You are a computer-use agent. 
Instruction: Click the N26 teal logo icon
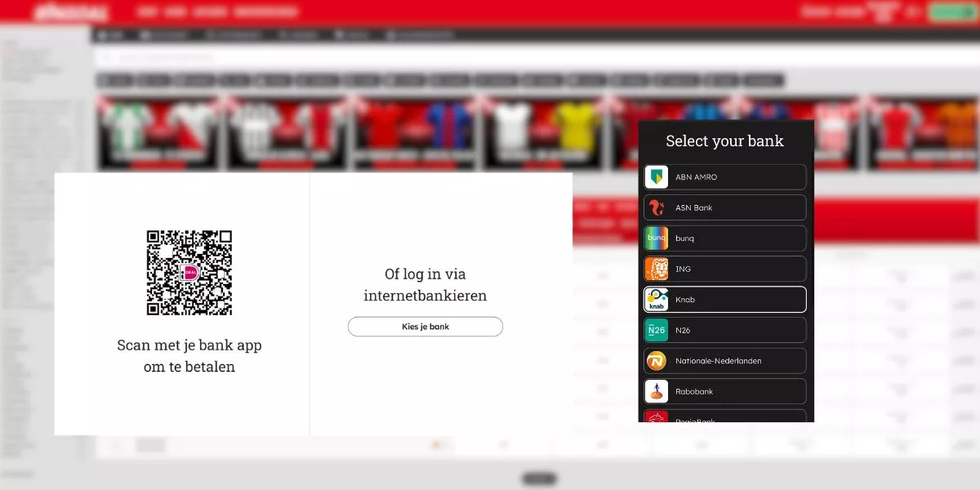click(657, 330)
